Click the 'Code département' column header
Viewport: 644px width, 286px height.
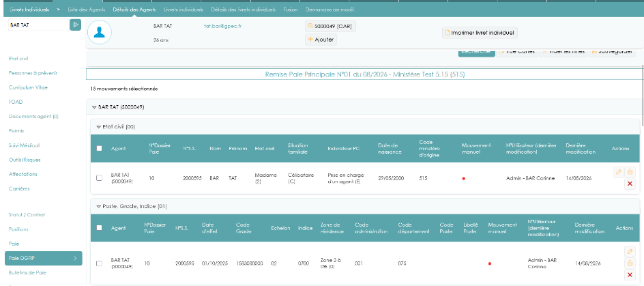coord(413,228)
